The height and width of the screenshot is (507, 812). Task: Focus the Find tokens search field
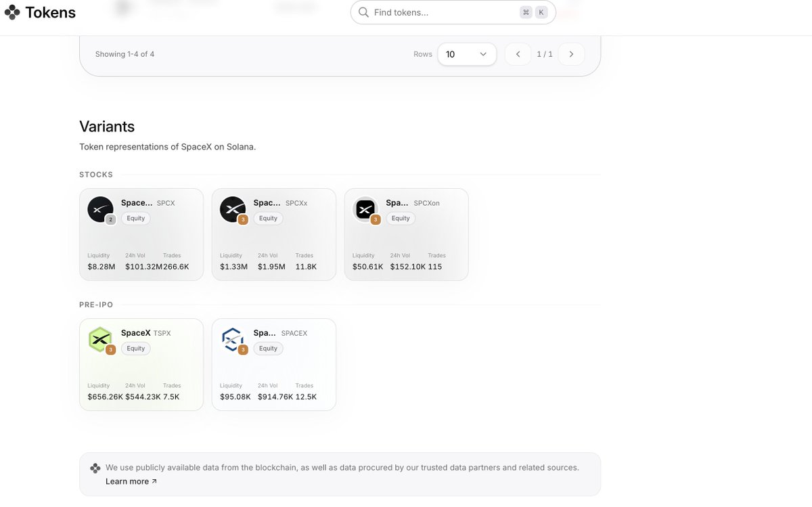(x=453, y=12)
